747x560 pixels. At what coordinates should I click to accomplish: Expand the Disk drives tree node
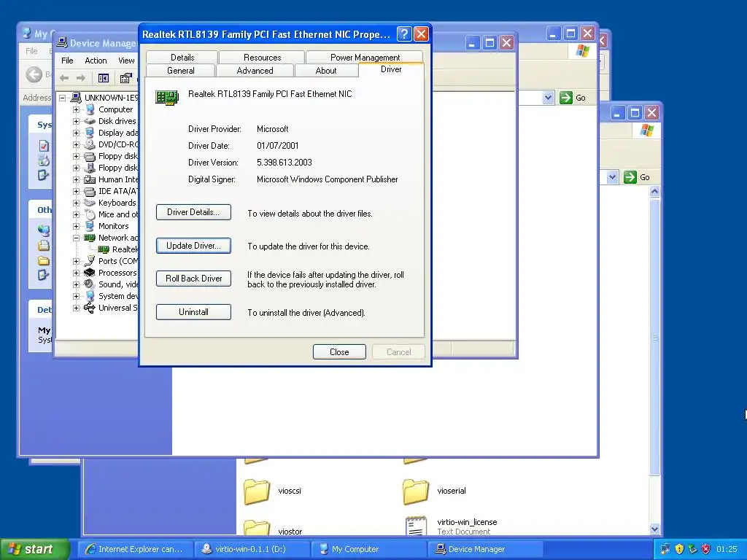(x=76, y=122)
